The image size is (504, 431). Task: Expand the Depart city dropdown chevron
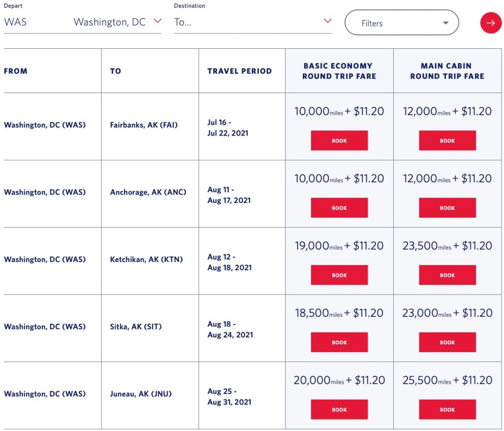(157, 21)
